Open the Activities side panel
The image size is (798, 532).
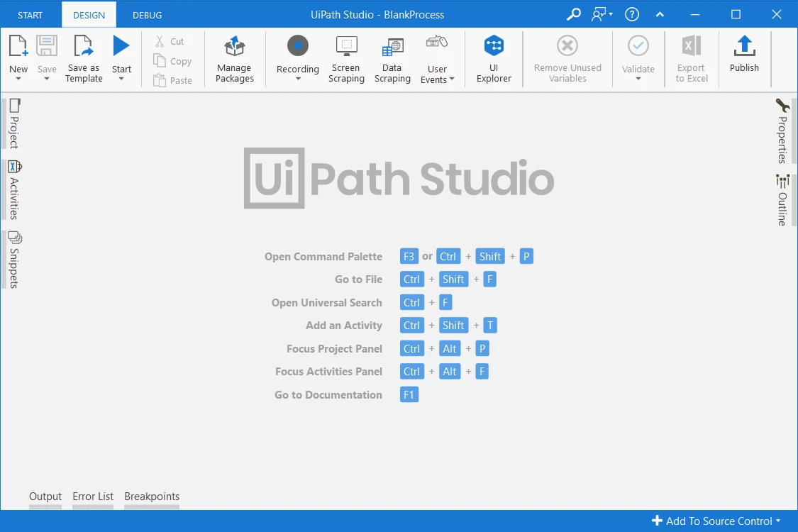[x=14, y=190]
